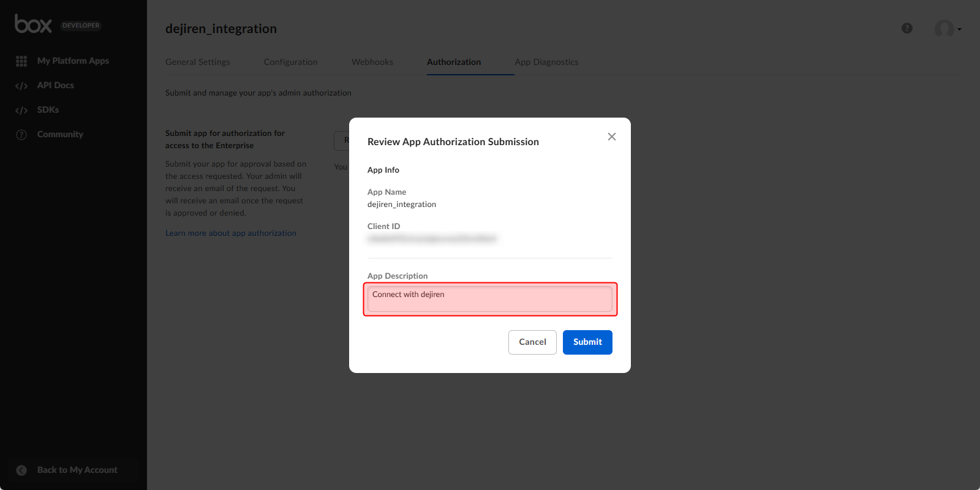Click the Box logo in sidebar

pos(33,24)
